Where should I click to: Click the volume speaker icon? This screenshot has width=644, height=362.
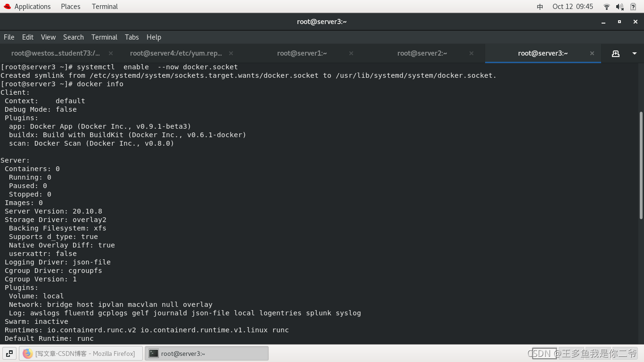click(620, 7)
